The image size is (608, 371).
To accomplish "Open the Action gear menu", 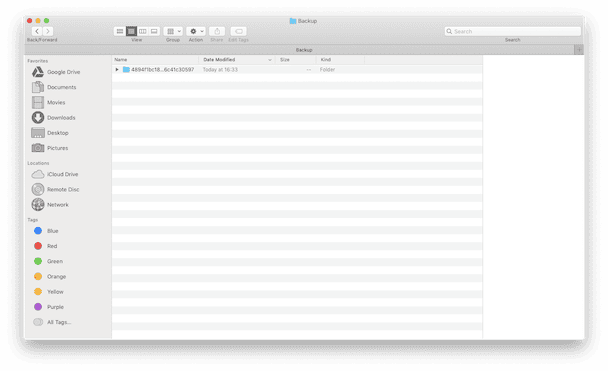I will tap(196, 31).
